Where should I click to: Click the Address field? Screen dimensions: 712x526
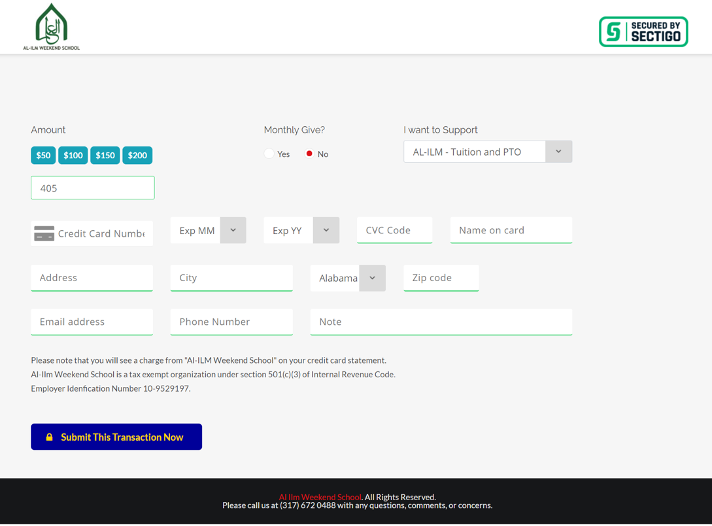pyautogui.click(x=92, y=278)
